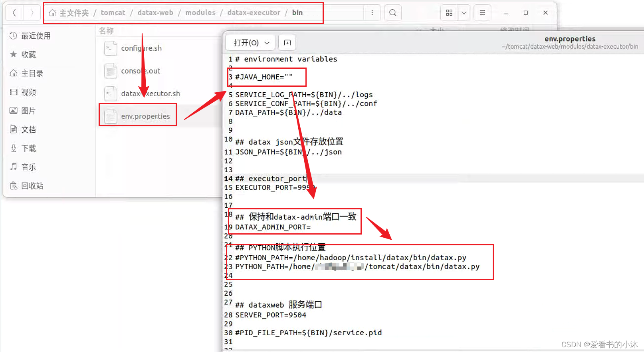Place cursor on #JAVA_HOME line in editor
The image size is (644, 352).
264,77
